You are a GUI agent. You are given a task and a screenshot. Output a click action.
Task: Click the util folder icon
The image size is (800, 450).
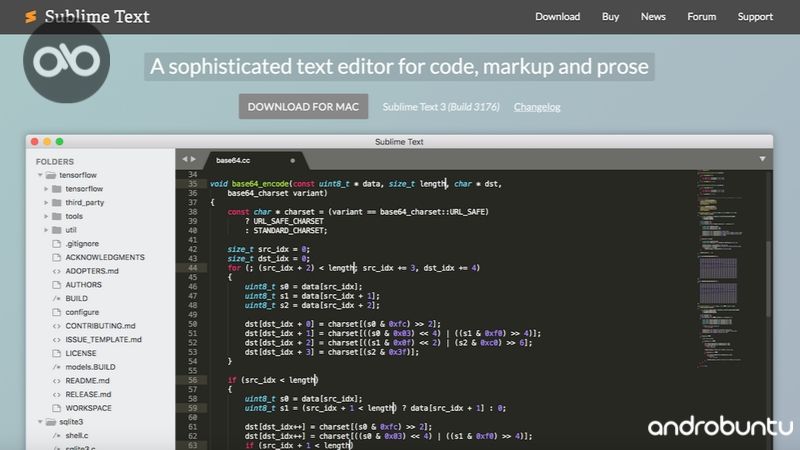[57, 230]
